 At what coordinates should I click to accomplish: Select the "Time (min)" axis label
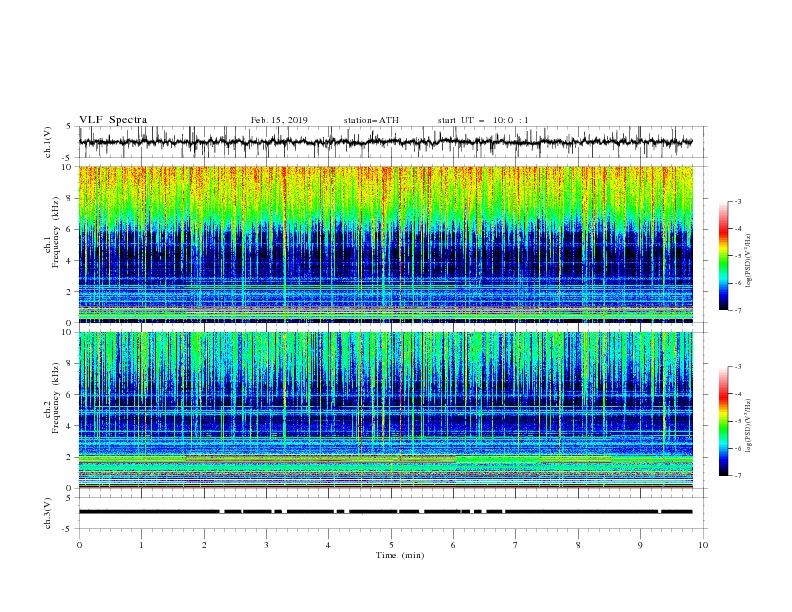[x=400, y=555]
